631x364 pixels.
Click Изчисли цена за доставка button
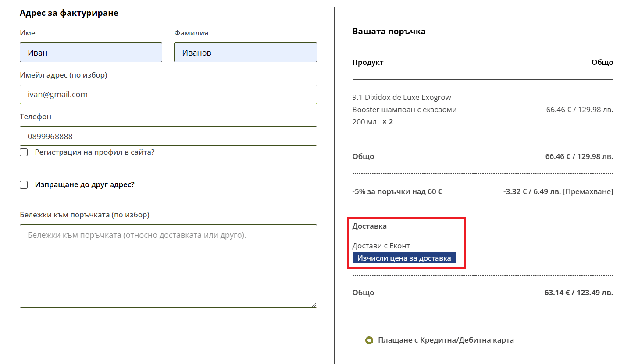(404, 258)
